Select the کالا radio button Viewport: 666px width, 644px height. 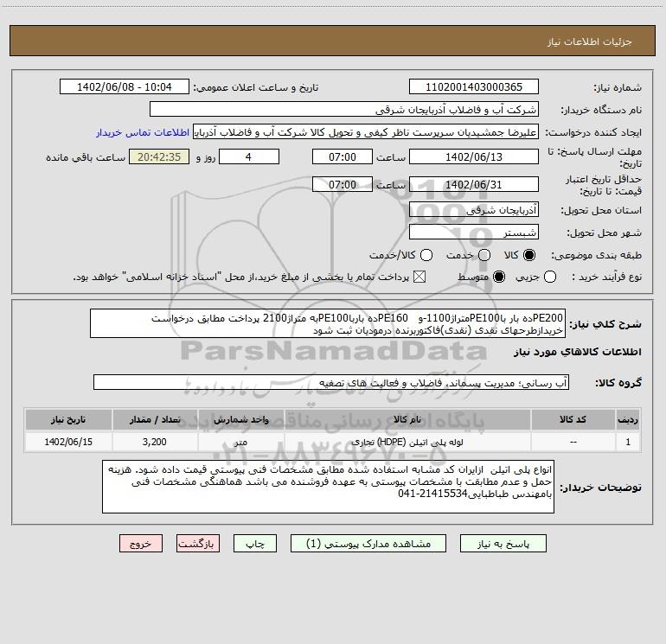pos(529,255)
